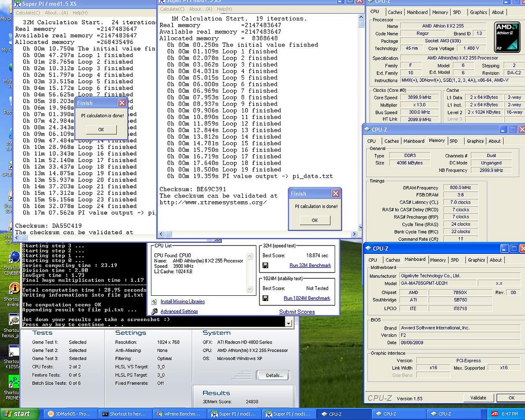Switch to the SPD tab in Memory CPU-Z window
Screen dimensions: 525x420
tap(454, 141)
